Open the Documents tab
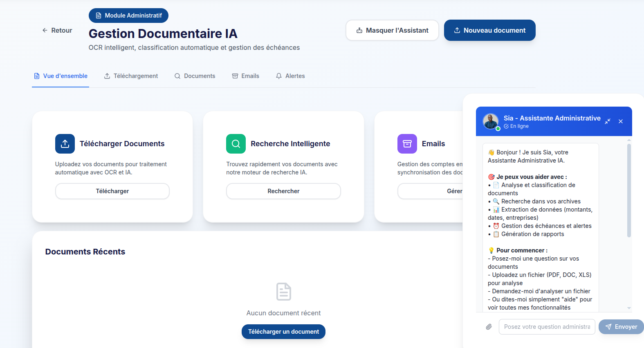 tap(195, 76)
